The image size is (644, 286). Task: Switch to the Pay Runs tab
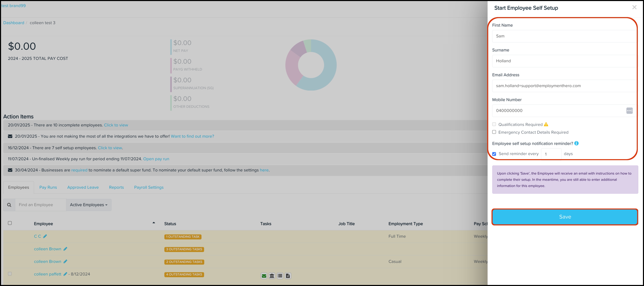pyautogui.click(x=48, y=187)
